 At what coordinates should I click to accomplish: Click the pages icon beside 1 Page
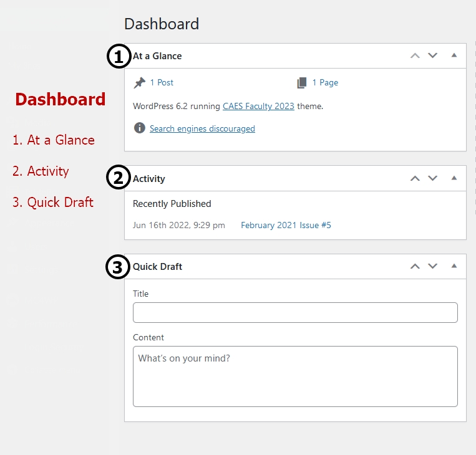(x=302, y=83)
